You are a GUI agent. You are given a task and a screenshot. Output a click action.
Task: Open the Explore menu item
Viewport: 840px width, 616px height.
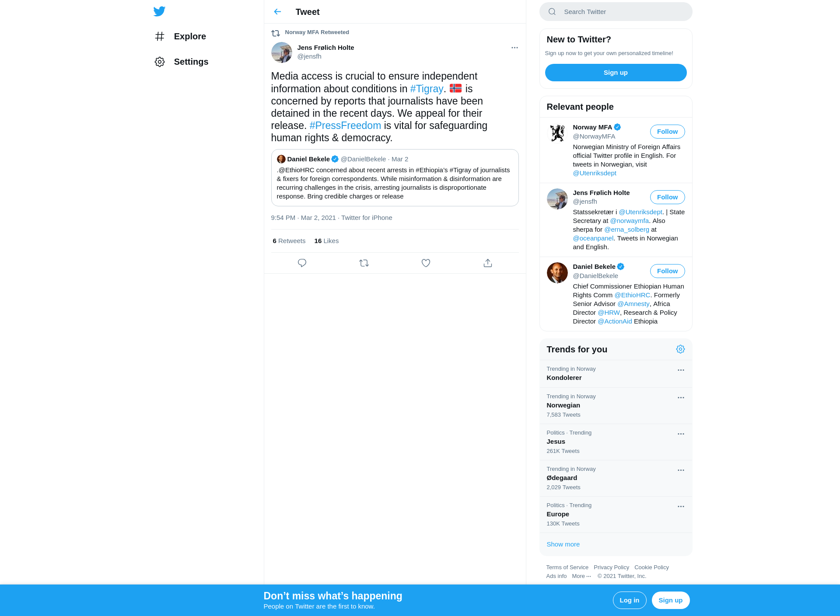[180, 36]
